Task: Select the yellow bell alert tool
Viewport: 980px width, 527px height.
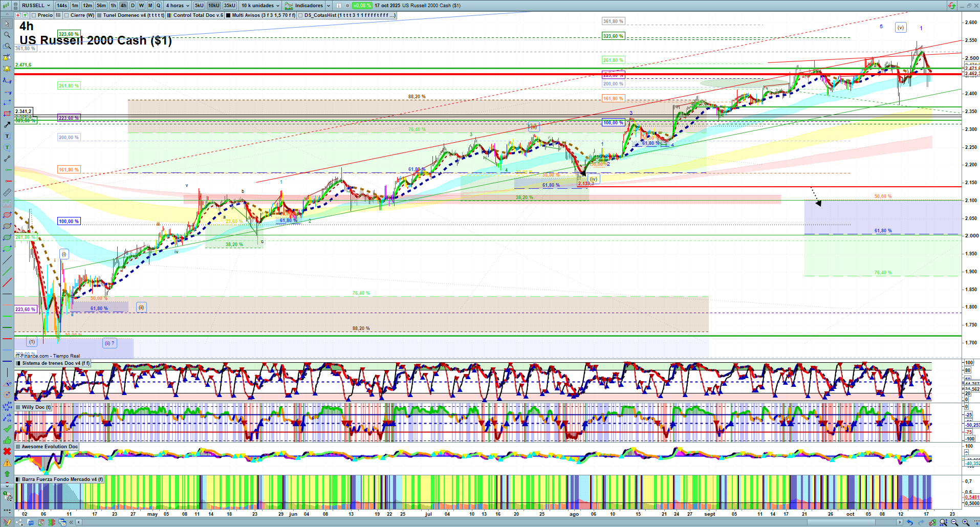Action: pyautogui.click(x=7, y=69)
